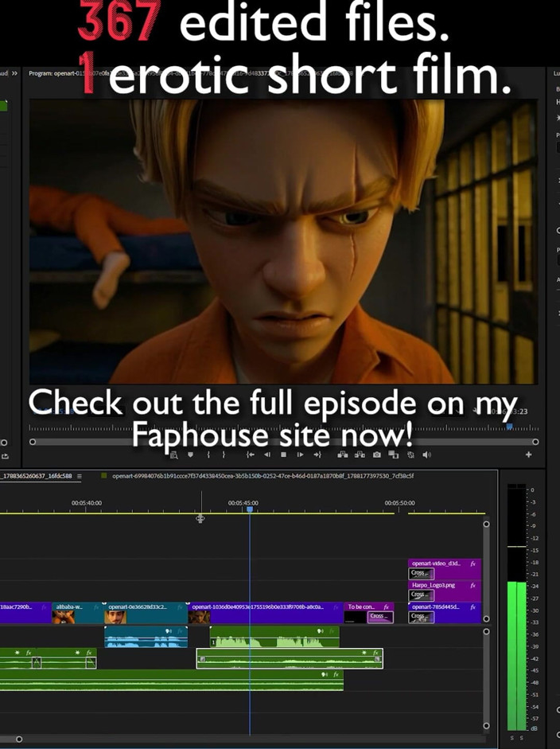
Task: Select the openart-785d445d clip
Action: pyautogui.click(x=445, y=613)
